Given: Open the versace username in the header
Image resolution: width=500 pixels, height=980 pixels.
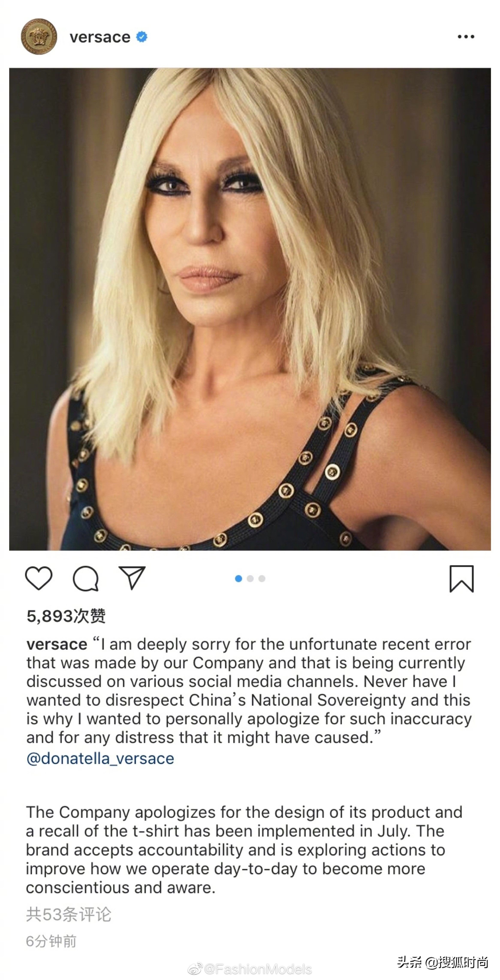Looking at the screenshot, I should [x=100, y=37].
